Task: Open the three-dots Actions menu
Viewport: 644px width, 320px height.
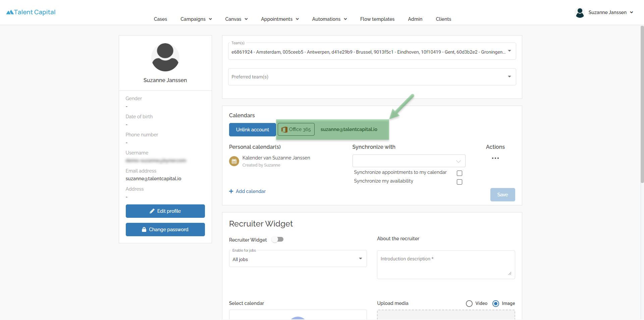Action: [495, 158]
